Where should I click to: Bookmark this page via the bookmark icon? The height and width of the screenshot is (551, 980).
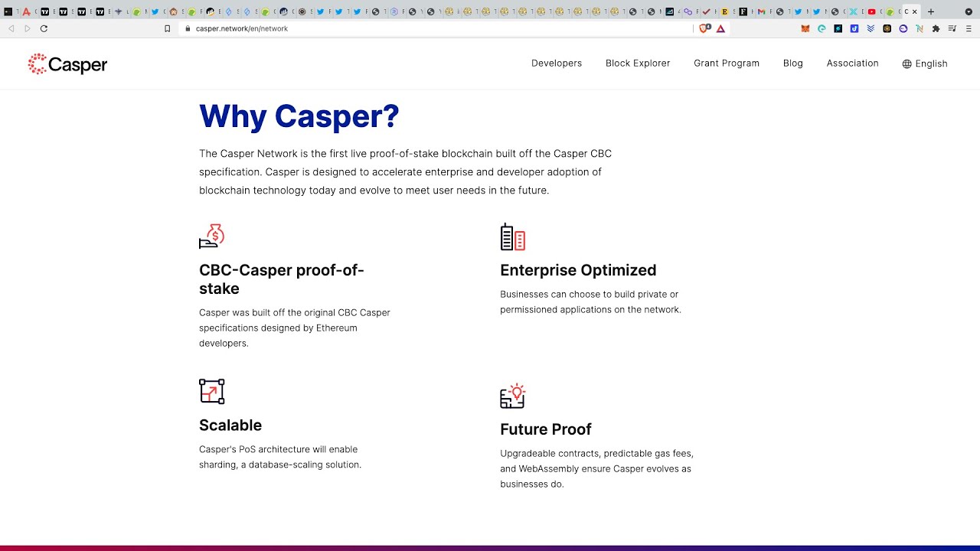pyautogui.click(x=167, y=28)
